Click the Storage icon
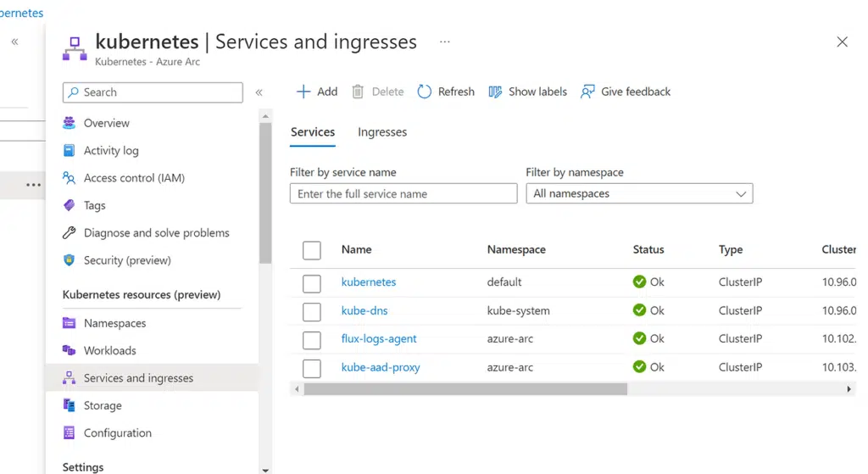Viewport: 868px width, 474px height. [70, 405]
